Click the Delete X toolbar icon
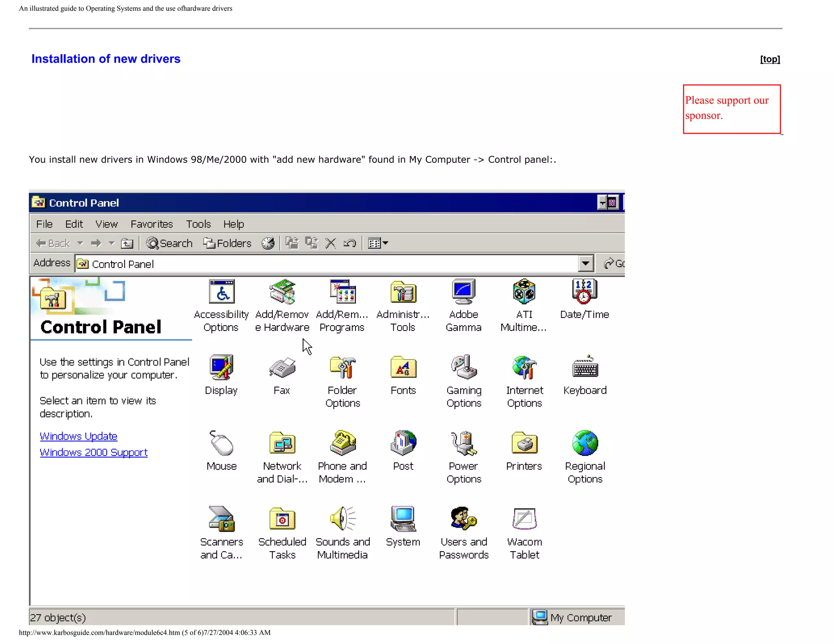 point(331,243)
